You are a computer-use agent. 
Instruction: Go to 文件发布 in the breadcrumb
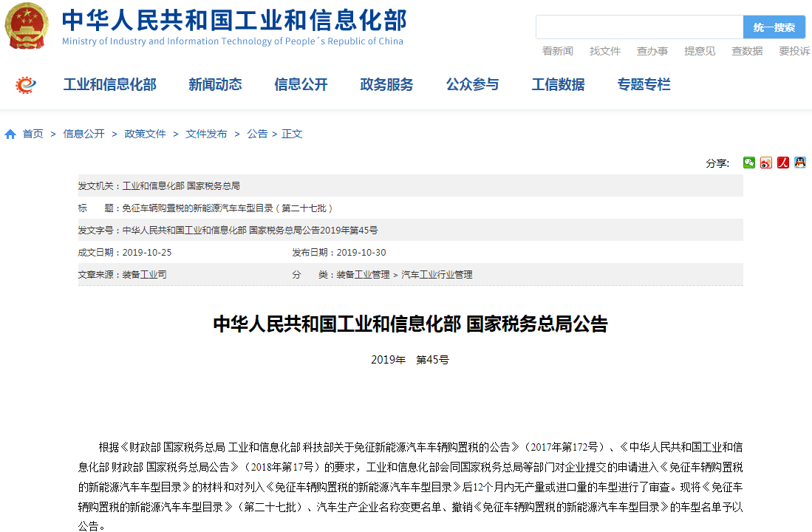206,134
